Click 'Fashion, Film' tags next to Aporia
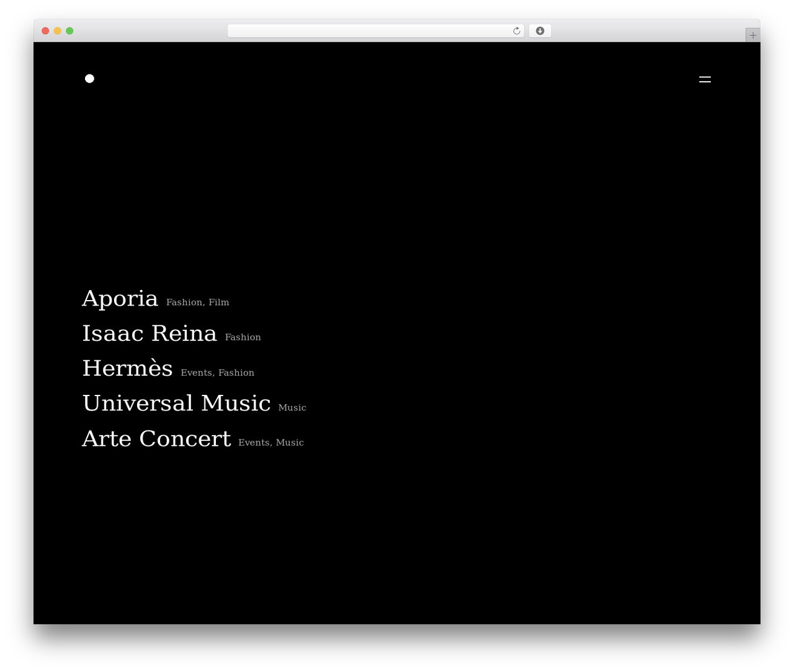Viewport: 794px width, 672px height. 198,303
